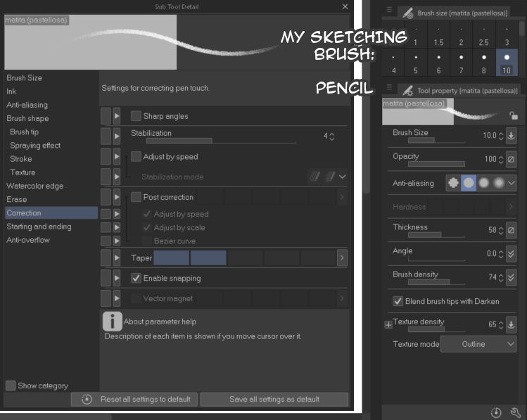527x420 pixels.
Task: Open the Brush size panel menu icon
Action: coord(389,11)
